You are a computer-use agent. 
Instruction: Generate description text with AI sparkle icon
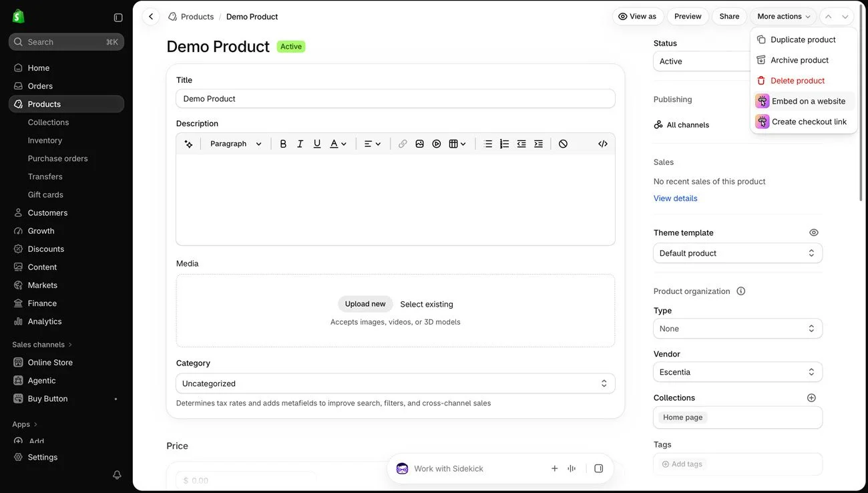pos(188,144)
